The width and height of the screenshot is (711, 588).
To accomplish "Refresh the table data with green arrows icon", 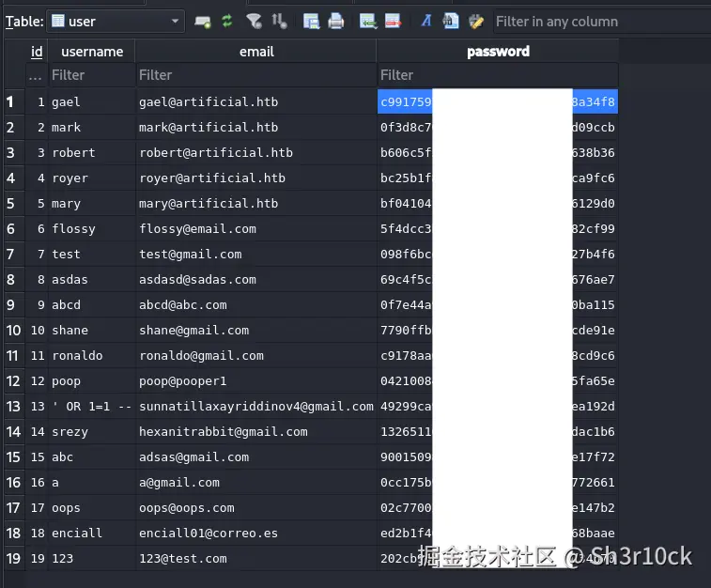I will [x=226, y=21].
